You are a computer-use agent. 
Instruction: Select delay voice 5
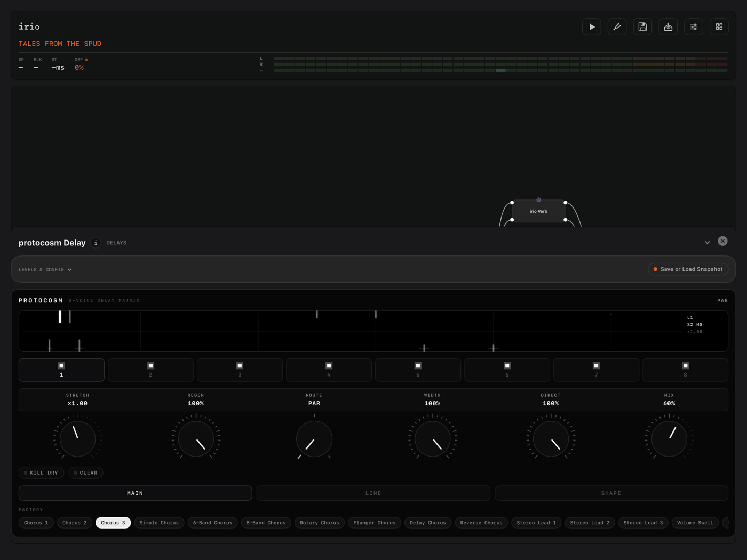click(x=418, y=370)
